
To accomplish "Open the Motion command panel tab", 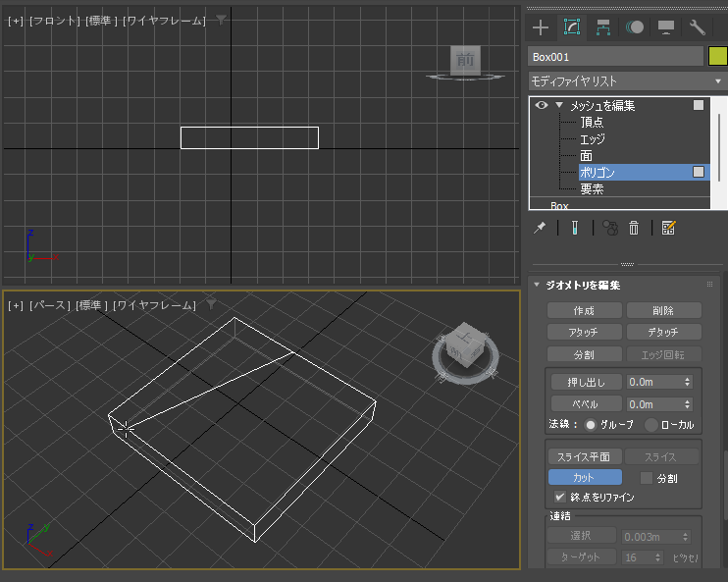I will coord(635,27).
